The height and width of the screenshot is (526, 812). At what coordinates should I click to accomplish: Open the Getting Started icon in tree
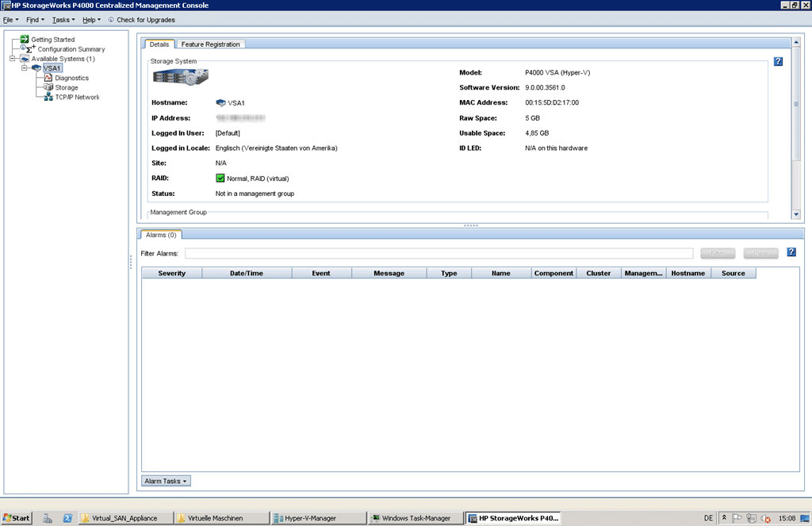pos(25,40)
